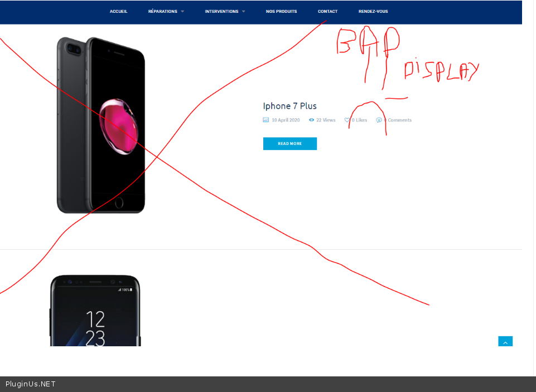Click the speech bubble comments icon

coord(379,120)
